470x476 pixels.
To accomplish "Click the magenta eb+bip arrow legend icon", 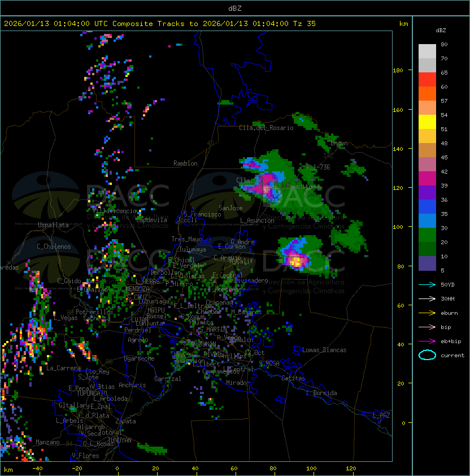I will tap(427, 341).
